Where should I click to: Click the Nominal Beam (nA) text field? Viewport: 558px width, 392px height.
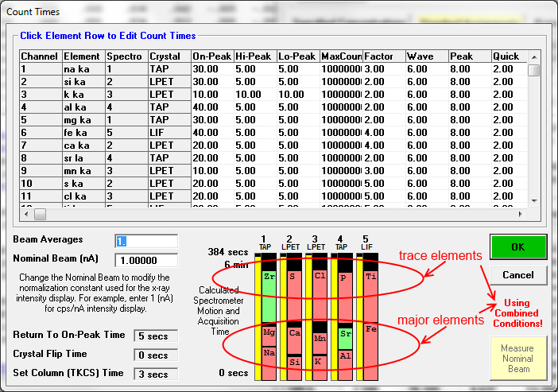[x=146, y=260]
